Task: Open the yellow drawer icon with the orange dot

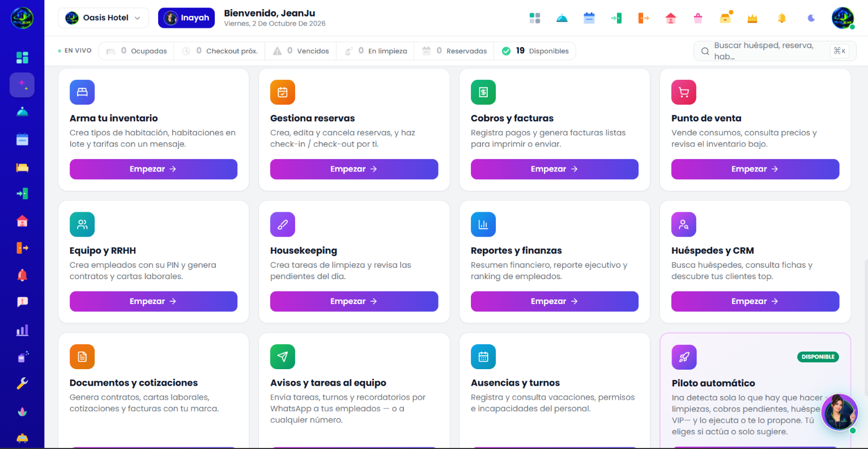Action: (x=726, y=18)
